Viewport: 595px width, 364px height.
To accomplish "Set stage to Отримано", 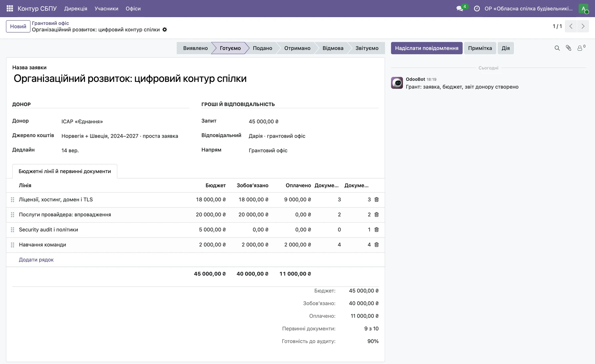I will 297,48.
